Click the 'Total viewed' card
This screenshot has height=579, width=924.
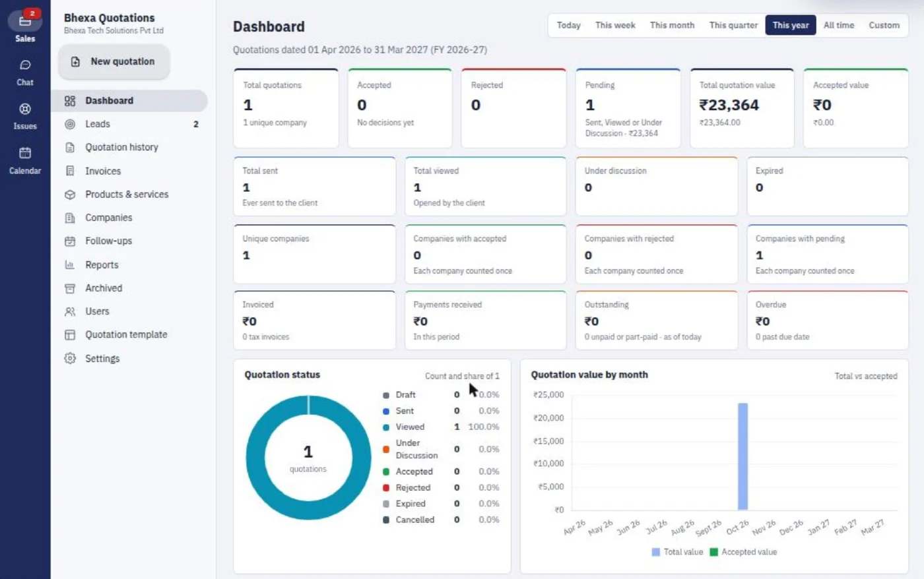coord(485,187)
